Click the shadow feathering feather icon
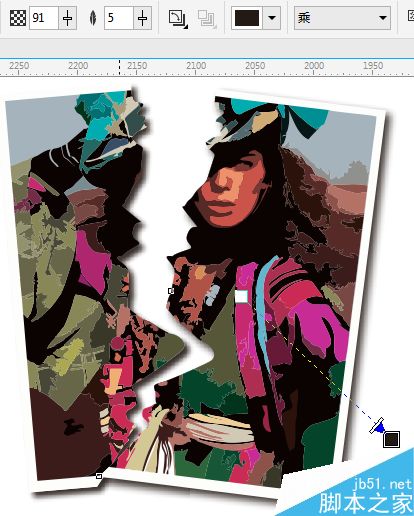This screenshot has height=516, width=414. pyautogui.click(x=93, y=18)
